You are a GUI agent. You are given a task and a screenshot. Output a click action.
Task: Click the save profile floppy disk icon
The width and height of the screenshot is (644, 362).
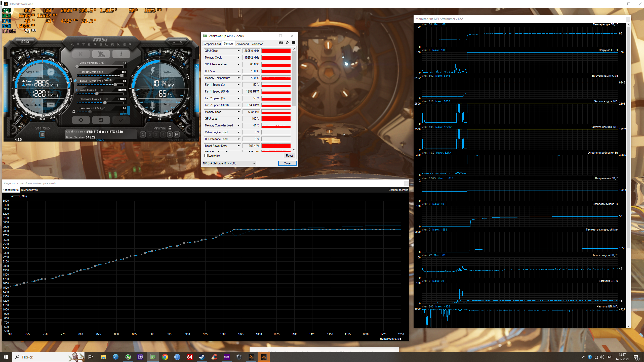coord(177,134)
